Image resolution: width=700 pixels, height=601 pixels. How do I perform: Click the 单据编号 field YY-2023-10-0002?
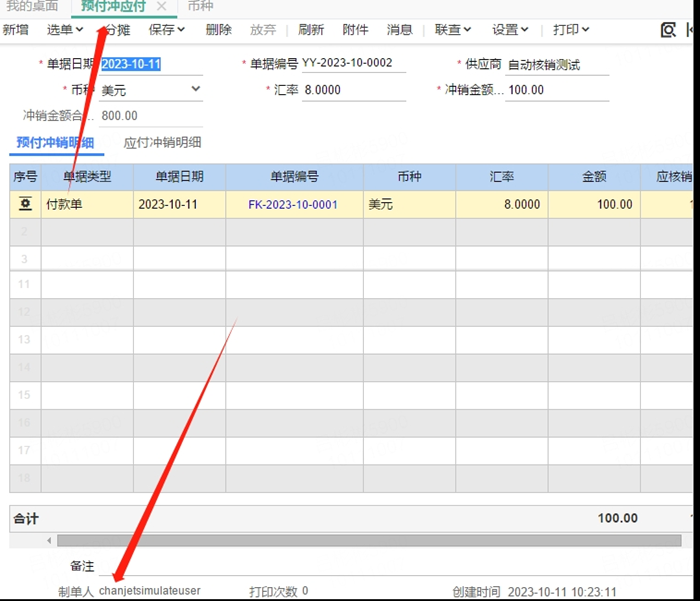354,63
